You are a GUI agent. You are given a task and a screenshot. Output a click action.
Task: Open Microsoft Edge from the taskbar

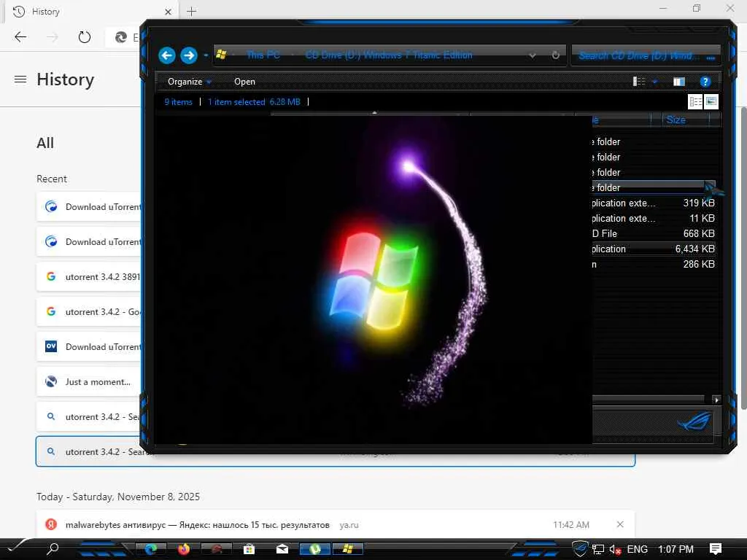tap(151, 549)
